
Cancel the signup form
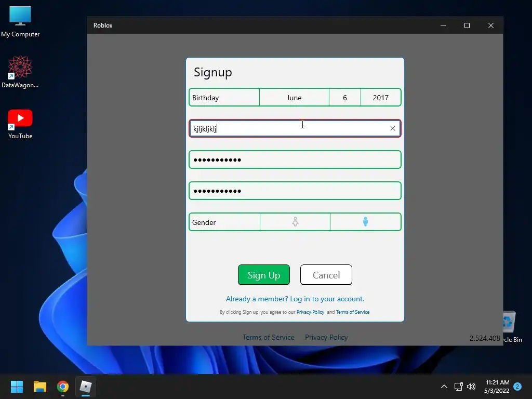click(326, 275)
